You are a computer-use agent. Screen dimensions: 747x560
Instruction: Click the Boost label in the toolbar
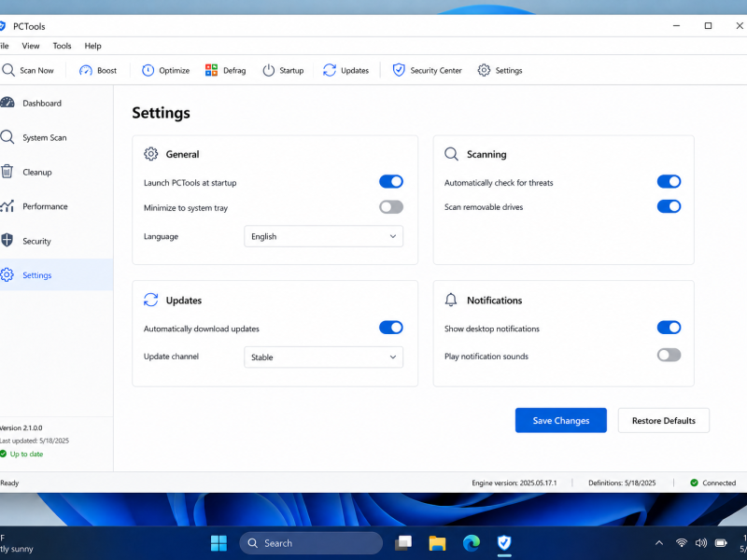click(x=106, y=71)
